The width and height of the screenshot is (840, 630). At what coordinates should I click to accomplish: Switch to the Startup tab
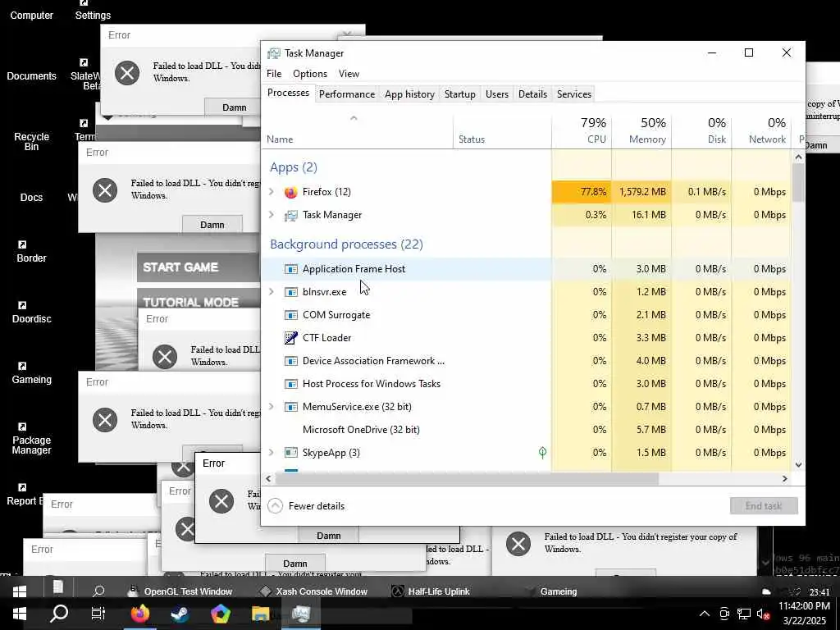(459, 94)
